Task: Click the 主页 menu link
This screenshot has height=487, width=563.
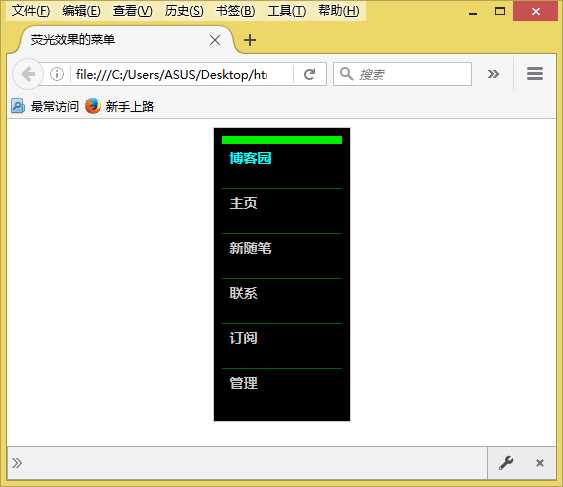Action: tap(243, 203)
